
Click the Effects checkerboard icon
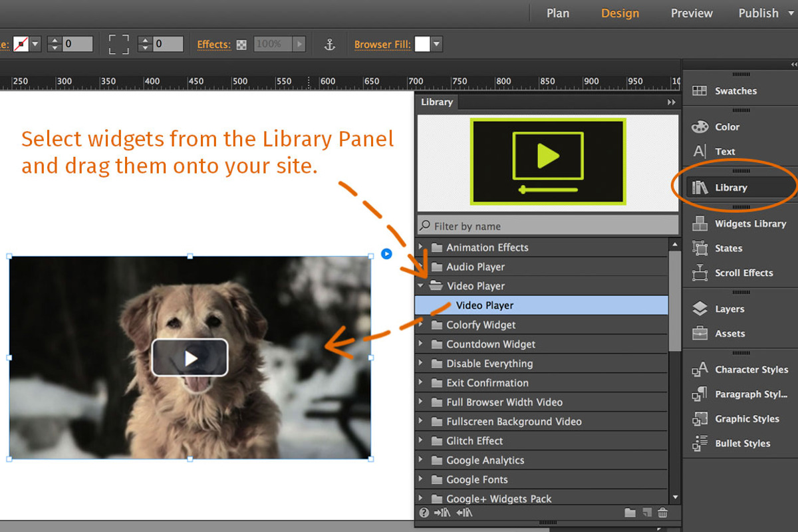click(x=241, y=45)
